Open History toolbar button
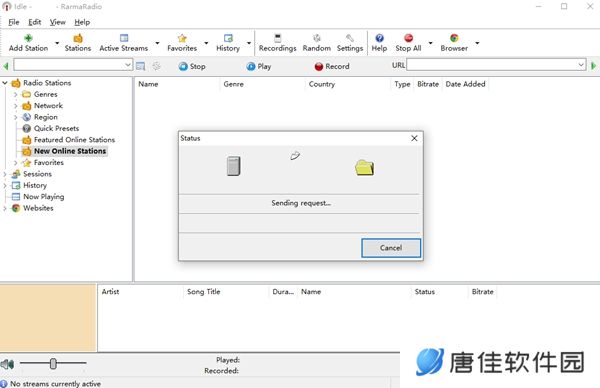This screenshot has height=388, width=600. [228, 43]
